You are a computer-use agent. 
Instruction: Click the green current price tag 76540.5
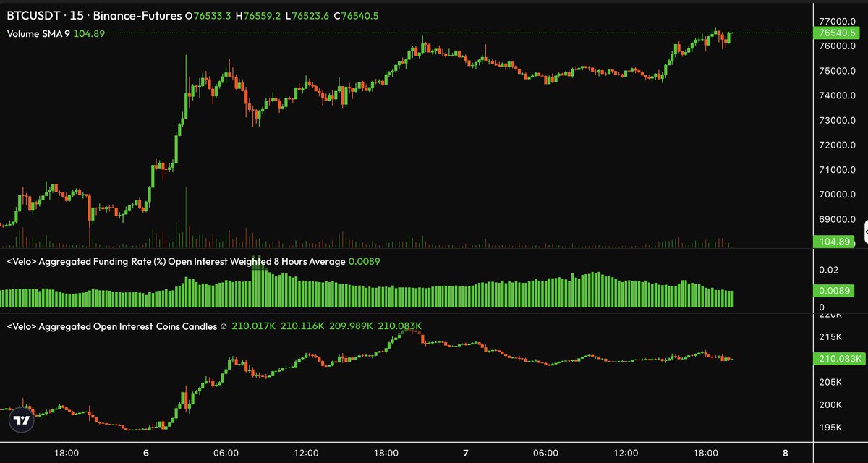(x=838, y=33)
